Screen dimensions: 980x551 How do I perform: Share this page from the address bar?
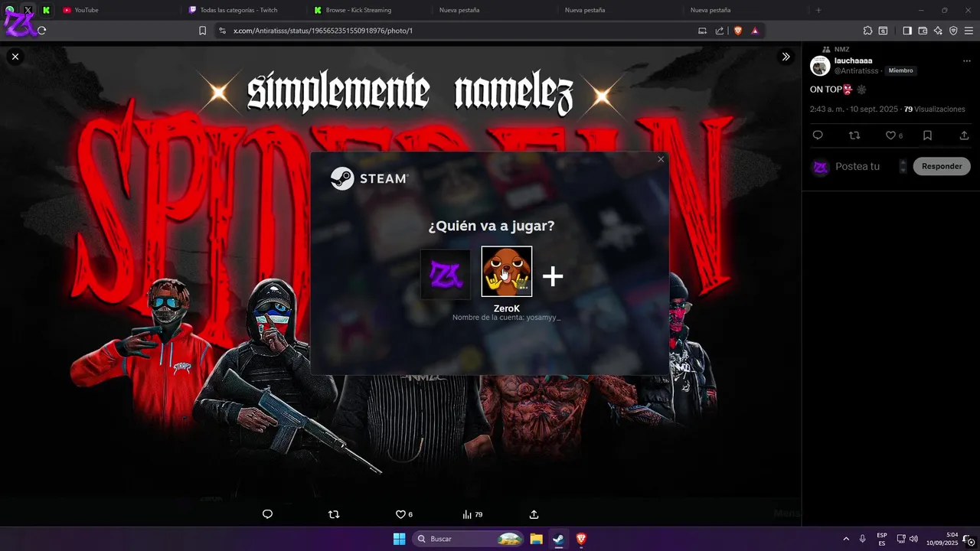(720, 31)
